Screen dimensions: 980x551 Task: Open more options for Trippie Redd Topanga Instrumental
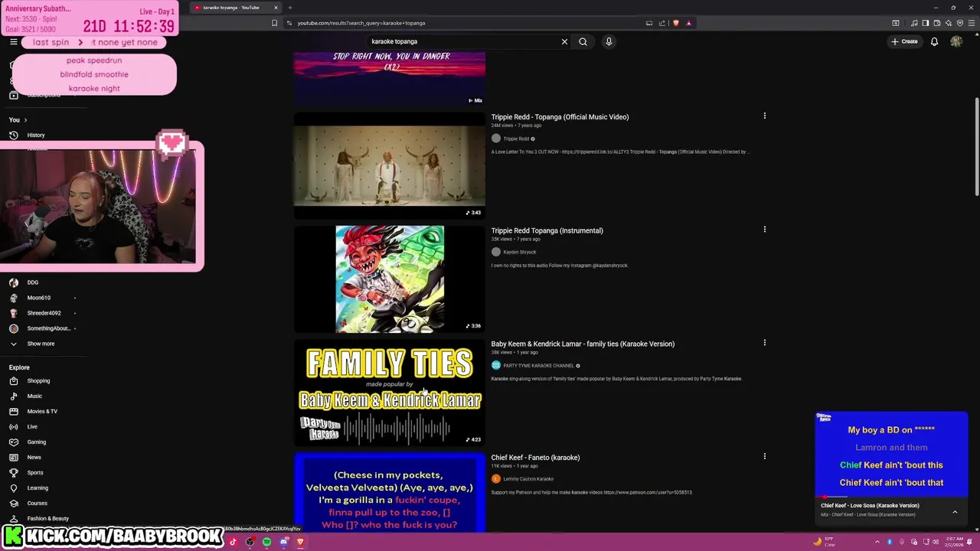click(764, 230)
